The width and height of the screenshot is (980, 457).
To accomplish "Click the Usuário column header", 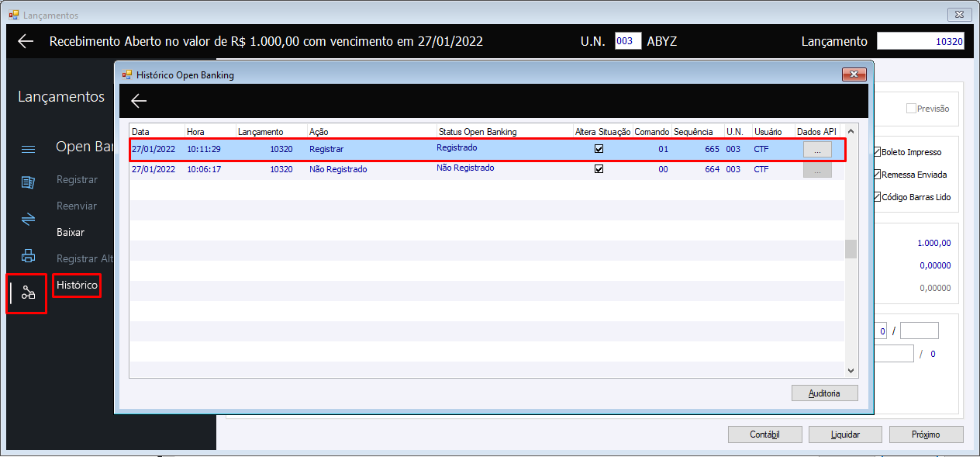I will tap(773, 131).
